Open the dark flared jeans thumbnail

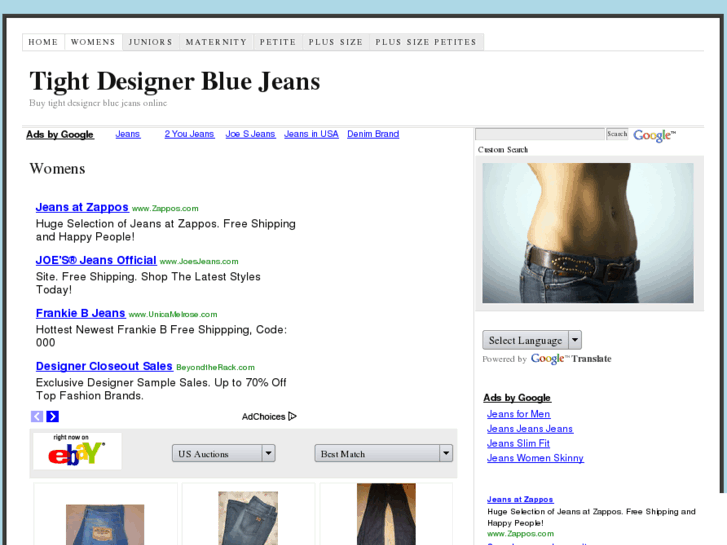386,514
